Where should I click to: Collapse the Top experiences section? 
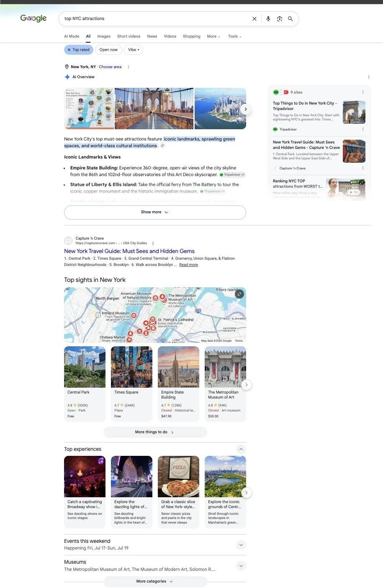click(241, 449)
